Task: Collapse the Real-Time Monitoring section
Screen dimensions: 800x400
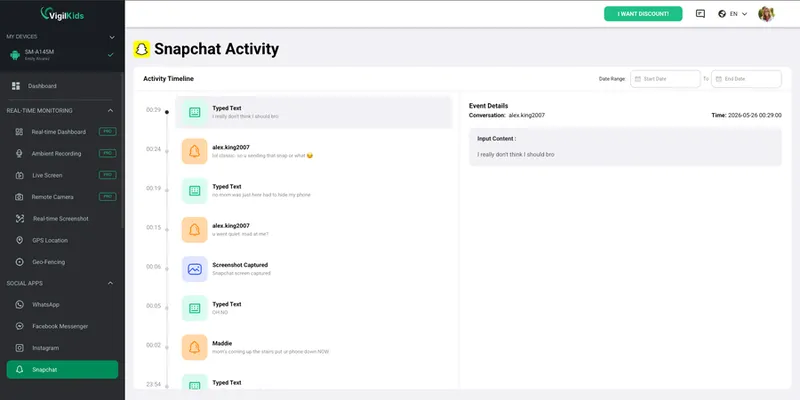Action: pyautogui.click(x=111, y=111)
